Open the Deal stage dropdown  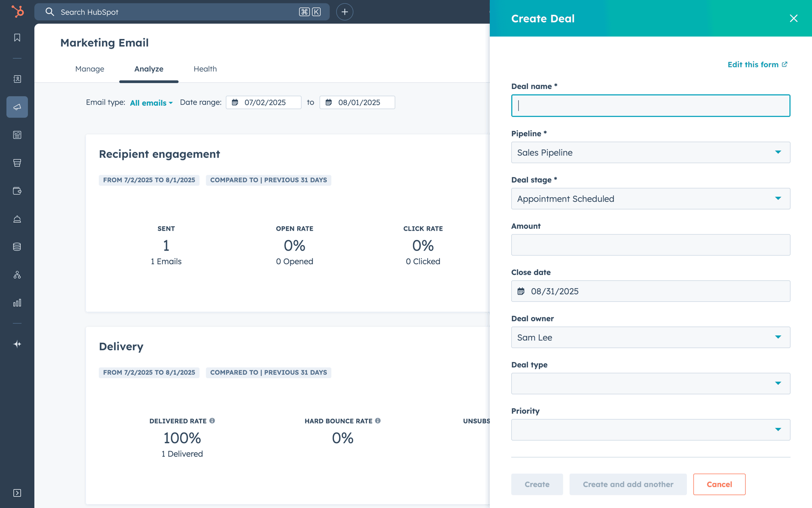coord(650,199)
